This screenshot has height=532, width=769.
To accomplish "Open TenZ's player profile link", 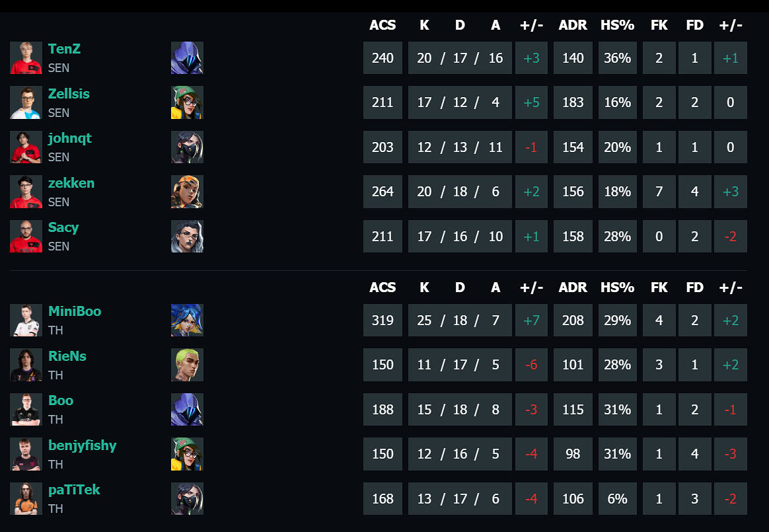I will [x=64, y=50].
